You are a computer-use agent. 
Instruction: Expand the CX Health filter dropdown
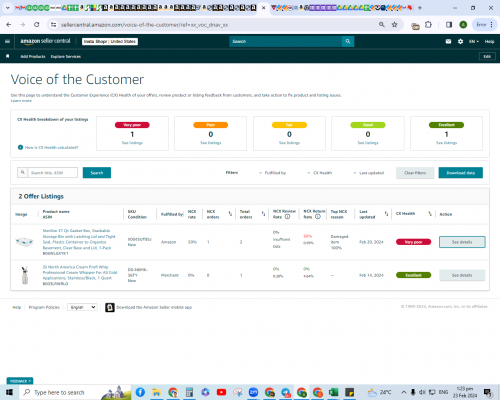[x=320, y=173]
